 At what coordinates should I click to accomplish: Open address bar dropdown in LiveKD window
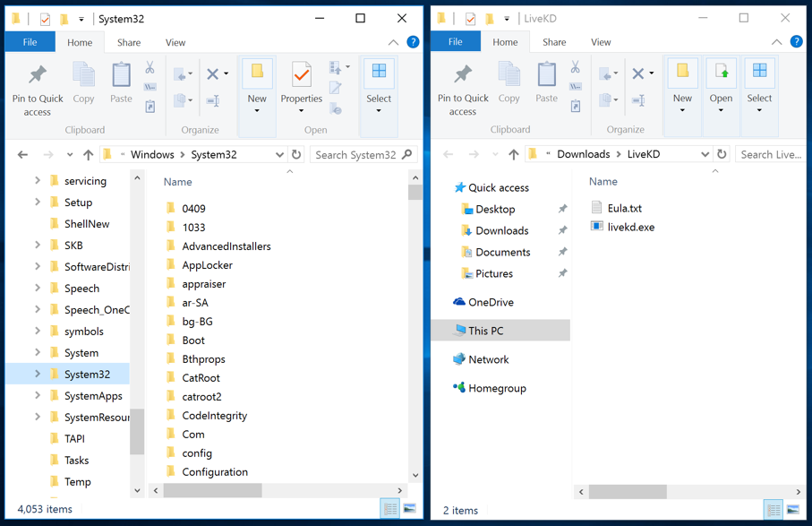point(705,154)
